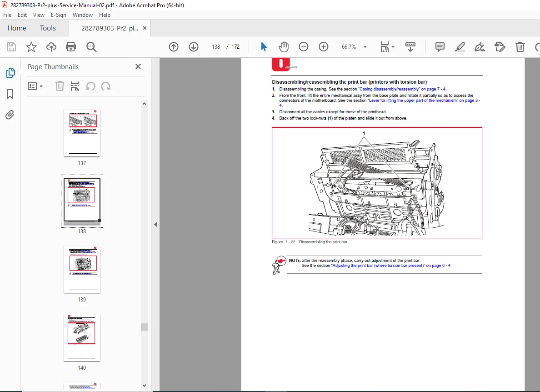Follow 'Adjusting the print bar' page 6 - 4 link
The width and height of the screenshot is (540, 392).
point(391,266)
